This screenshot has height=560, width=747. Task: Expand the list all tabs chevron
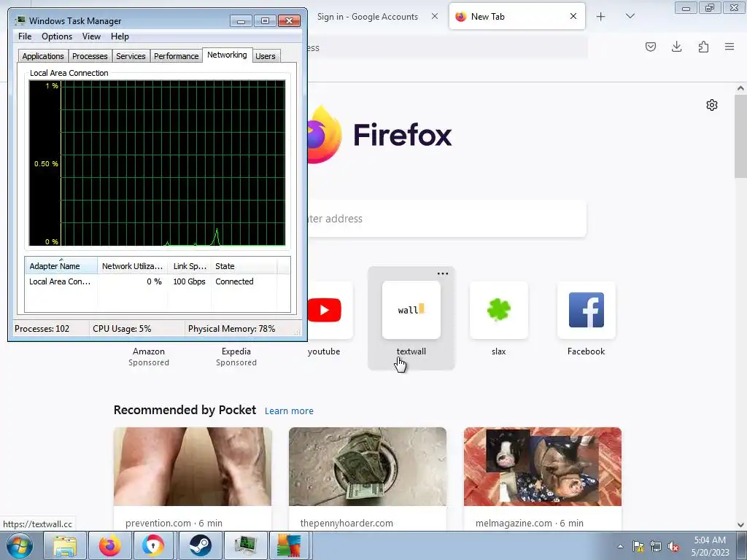tap(630, 17)
